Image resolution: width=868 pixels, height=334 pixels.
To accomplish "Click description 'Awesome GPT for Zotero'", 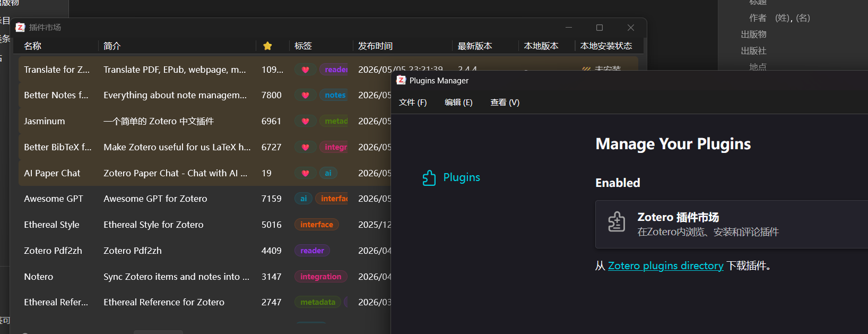I will [155, 199].
